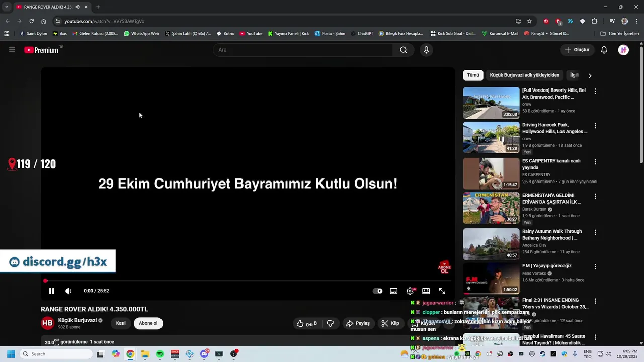Subscribe with the Abone ol button

[x=148, y=323]
